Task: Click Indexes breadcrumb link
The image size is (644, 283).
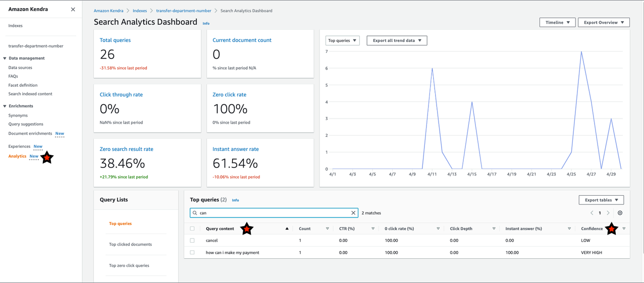Action: 140,11
